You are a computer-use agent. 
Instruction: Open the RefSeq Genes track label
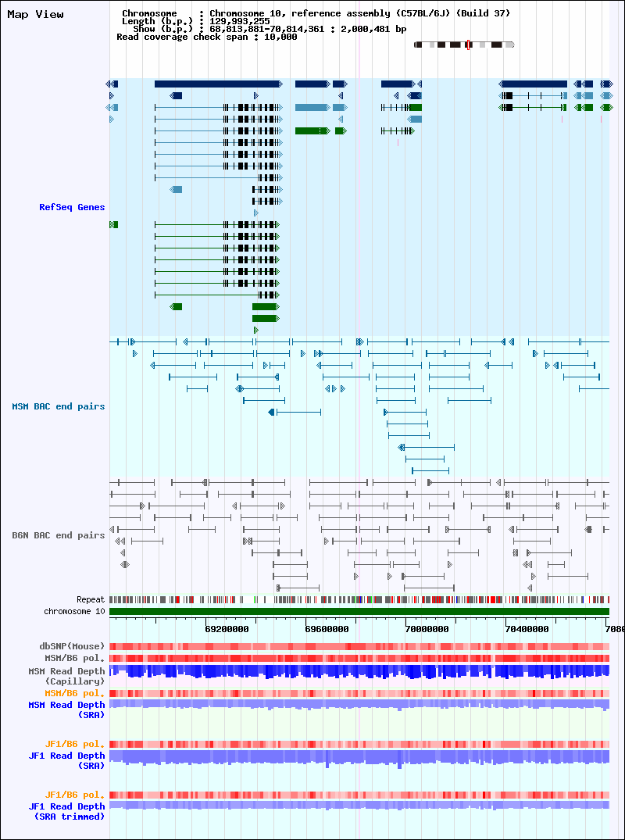tap(72, 207)
